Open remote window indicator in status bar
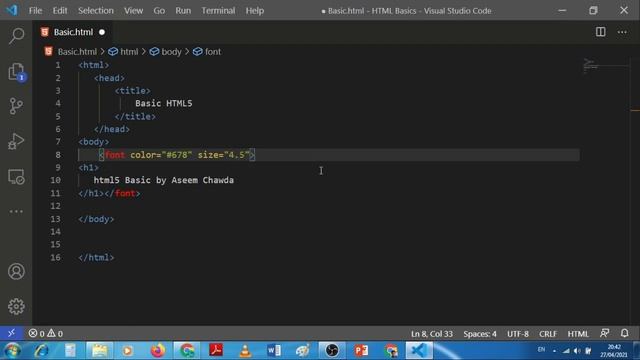This screenshot has width=640, height=360. pos(11,333)
